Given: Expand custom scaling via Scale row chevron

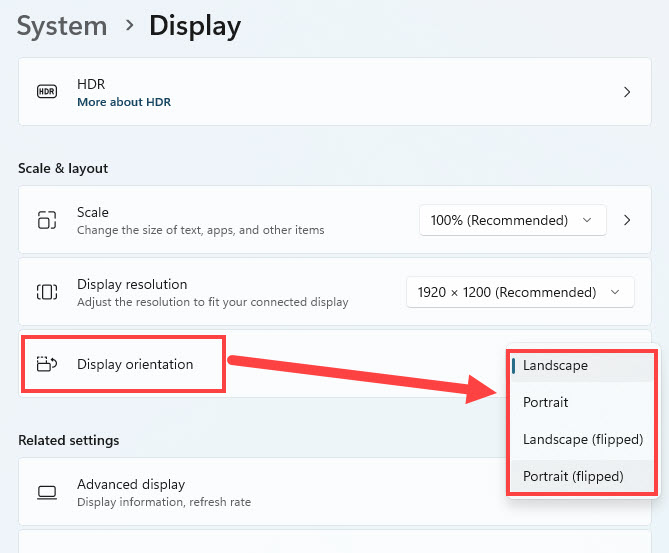Looking at the screenshot, I should 627,220.
